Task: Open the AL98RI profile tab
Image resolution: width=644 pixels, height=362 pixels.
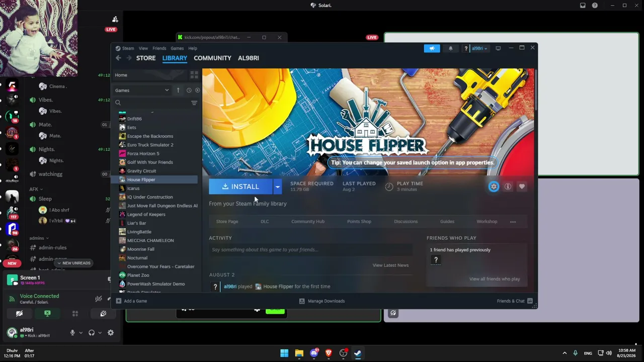Action: point(249,58)
